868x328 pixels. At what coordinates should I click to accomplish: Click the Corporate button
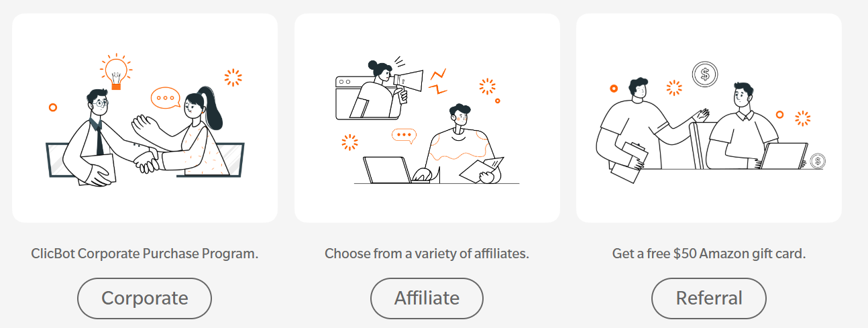click(144, 298)
